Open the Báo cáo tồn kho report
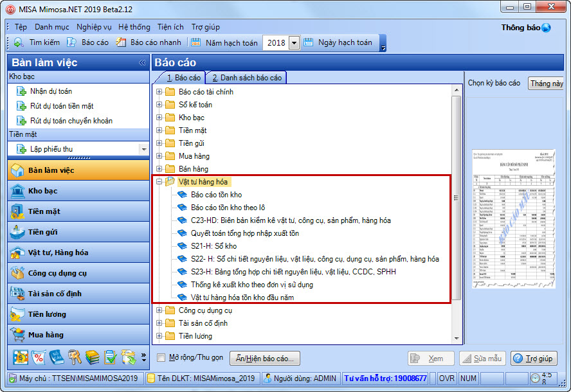This screenshot has height=392, width=571. (x=216, y=195)
